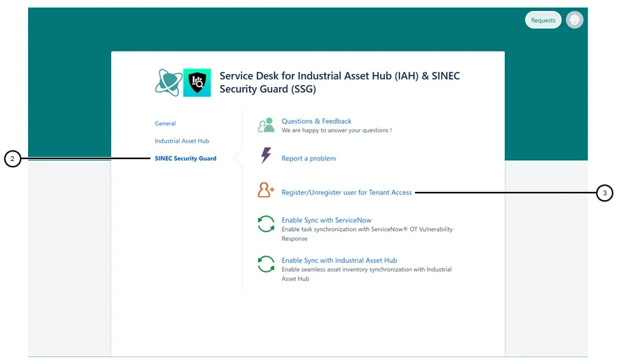
Task: Click the 'We are happy to answer your questions' text
Action: point(337,130)
